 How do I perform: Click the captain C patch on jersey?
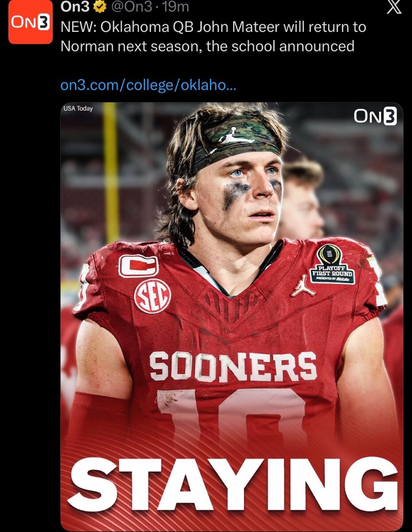click(138, 266)
